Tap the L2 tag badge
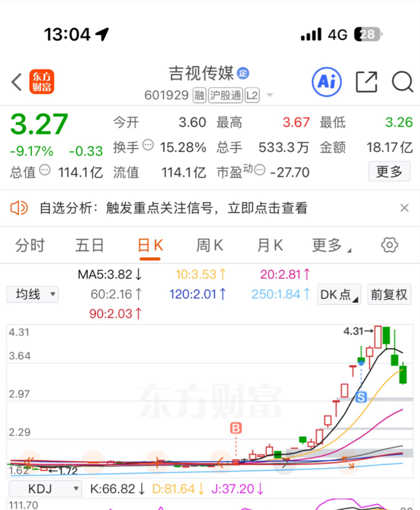This screenshot has width=420, height=510. (x=252, y=95)
